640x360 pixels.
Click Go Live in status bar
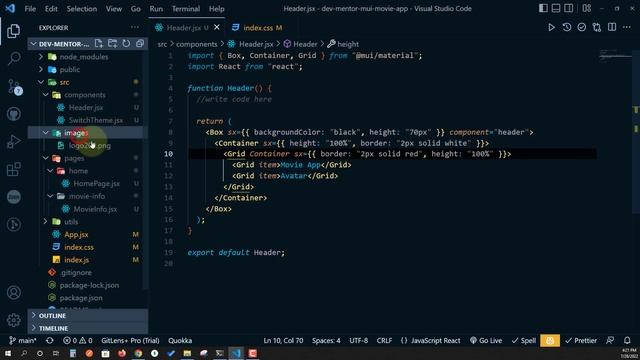[x=486, y=340]
